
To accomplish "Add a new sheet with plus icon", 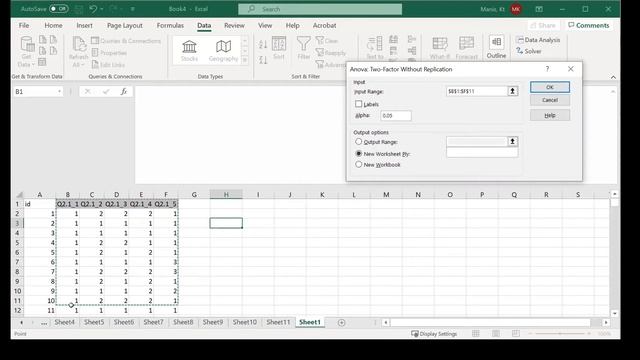I will [x=342, y=322].
